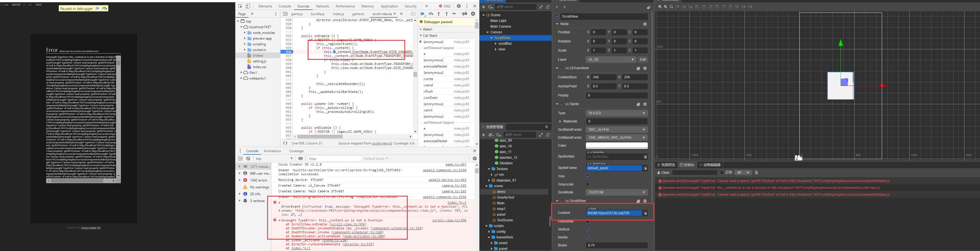Click the Clear button in Cocos console
Screen dimensions: 980x251
664,173
